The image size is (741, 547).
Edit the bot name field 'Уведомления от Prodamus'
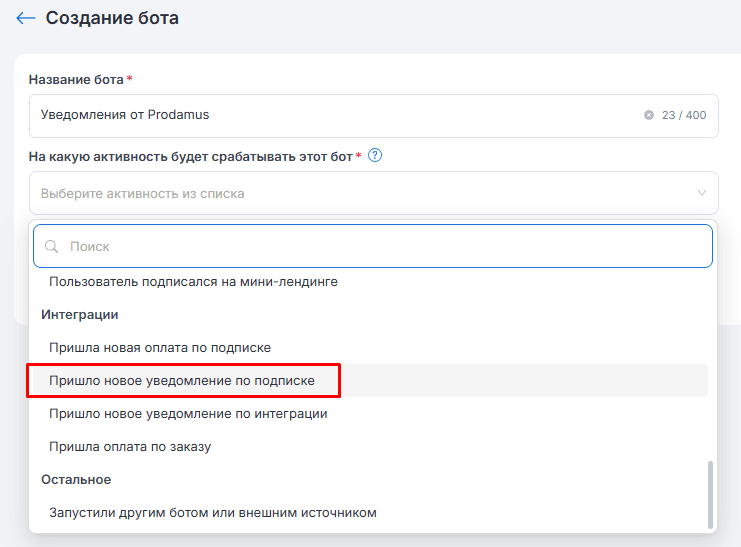point(374,116)
